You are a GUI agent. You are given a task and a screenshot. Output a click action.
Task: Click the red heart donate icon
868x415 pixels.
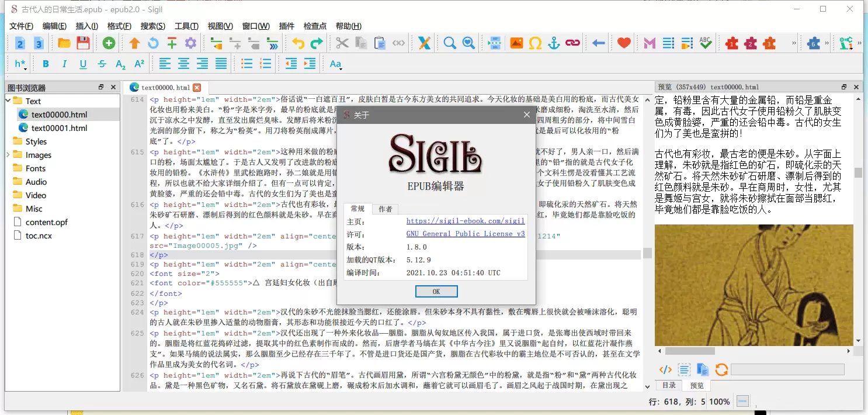[x=624, y=43]
